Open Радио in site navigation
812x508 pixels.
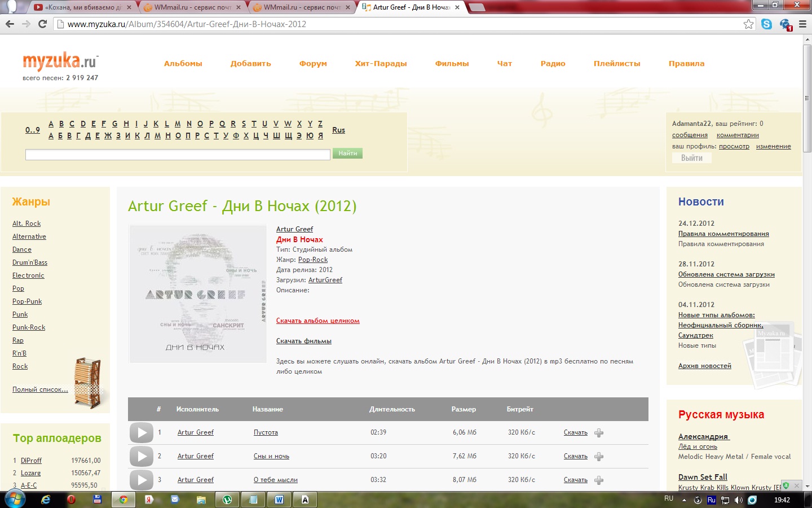[553, 64]
